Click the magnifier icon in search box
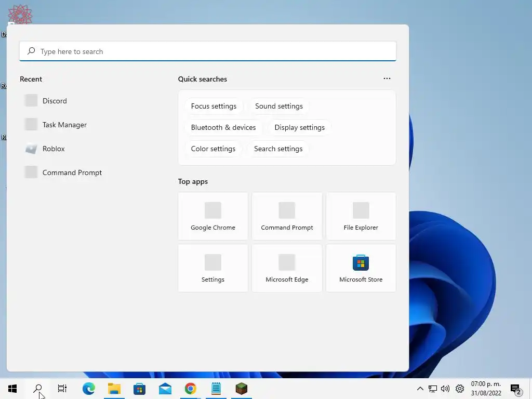This screenshot has width=532, height=399. [x=31, y=51]
